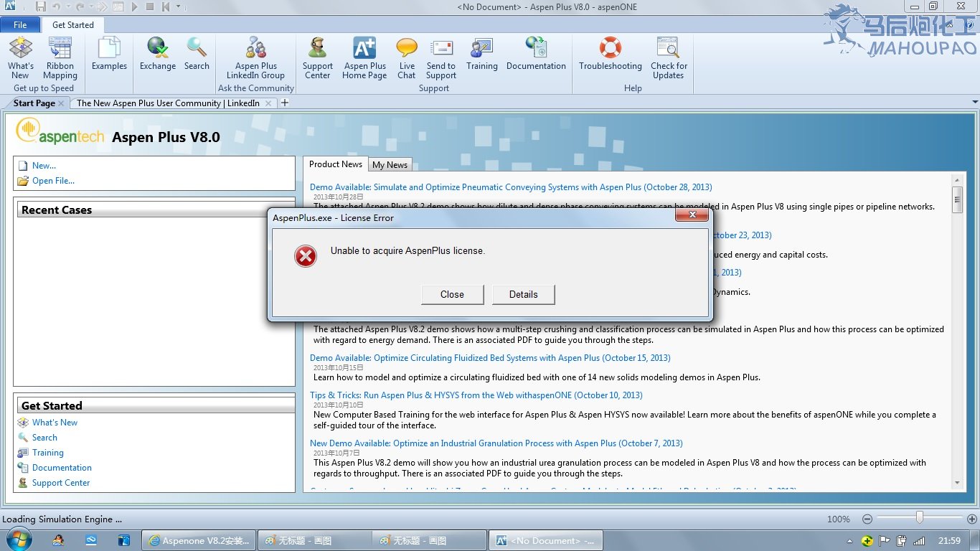Click the news panel scroll down arrow

(x=957, y=484)
